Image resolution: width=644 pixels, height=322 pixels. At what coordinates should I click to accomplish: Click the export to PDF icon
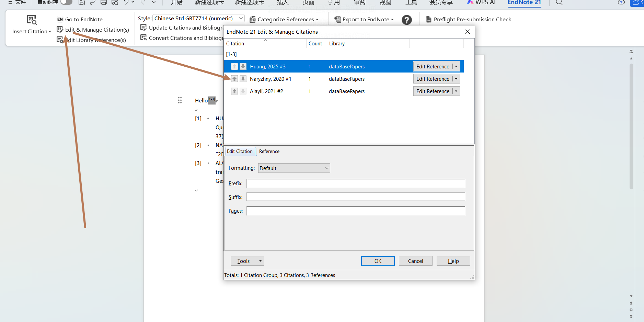point(93,2)
